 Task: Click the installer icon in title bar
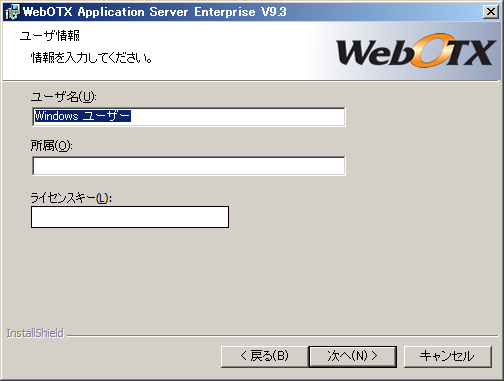13,12
